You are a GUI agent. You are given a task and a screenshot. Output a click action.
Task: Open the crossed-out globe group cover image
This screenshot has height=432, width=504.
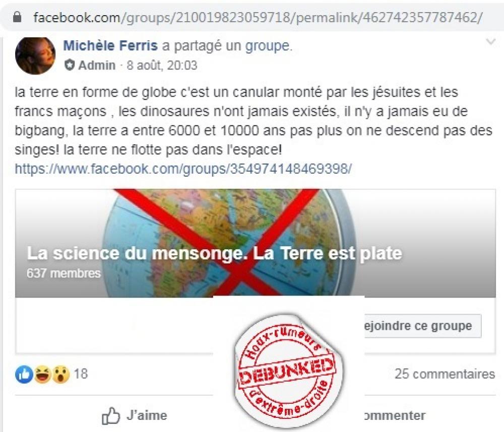point(255,243)
